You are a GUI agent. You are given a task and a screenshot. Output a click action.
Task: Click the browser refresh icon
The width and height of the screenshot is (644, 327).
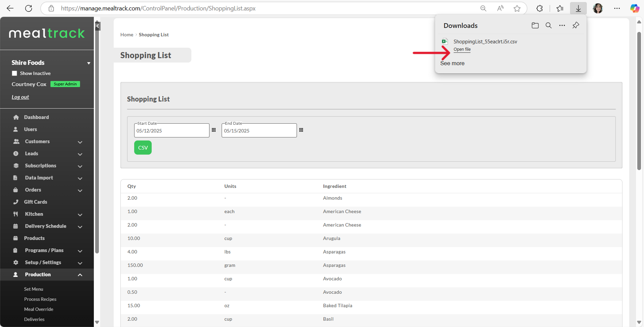29,8
